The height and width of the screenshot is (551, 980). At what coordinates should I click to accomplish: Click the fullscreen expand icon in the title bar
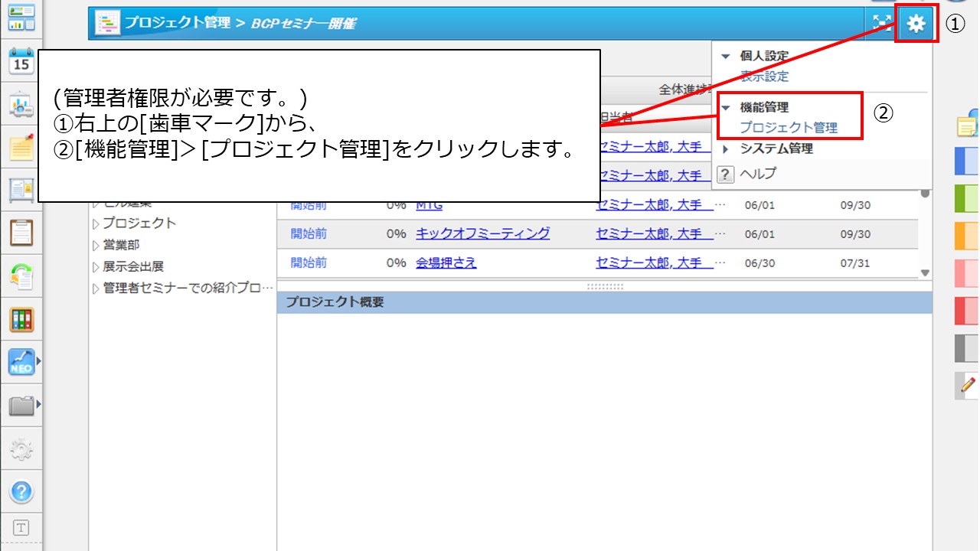(x=882, y=24)
